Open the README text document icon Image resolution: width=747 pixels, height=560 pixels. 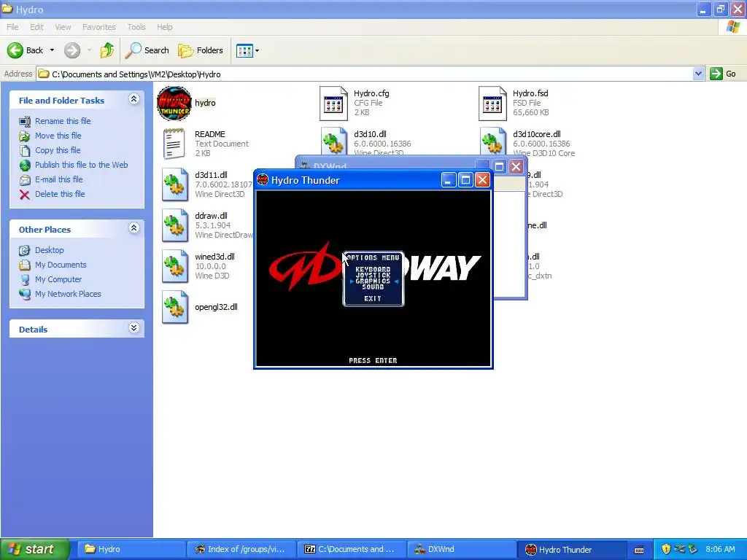[174, 144]
